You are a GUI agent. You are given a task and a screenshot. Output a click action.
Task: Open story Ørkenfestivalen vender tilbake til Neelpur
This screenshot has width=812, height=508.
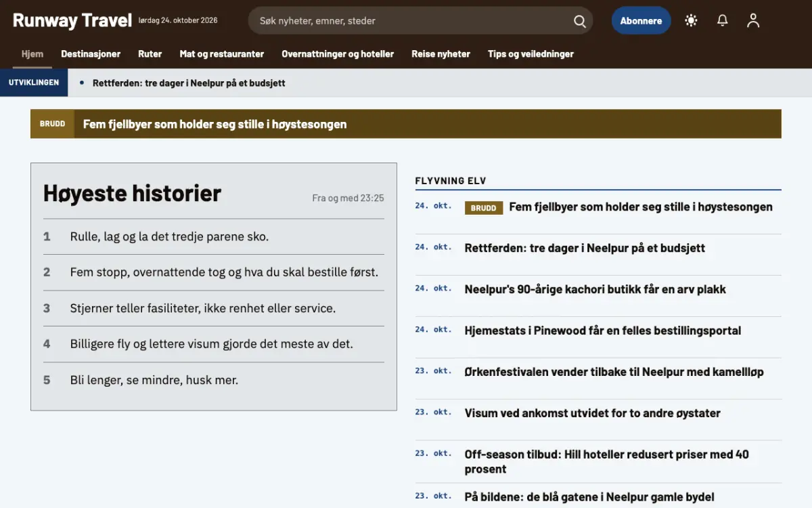(614, 372)
